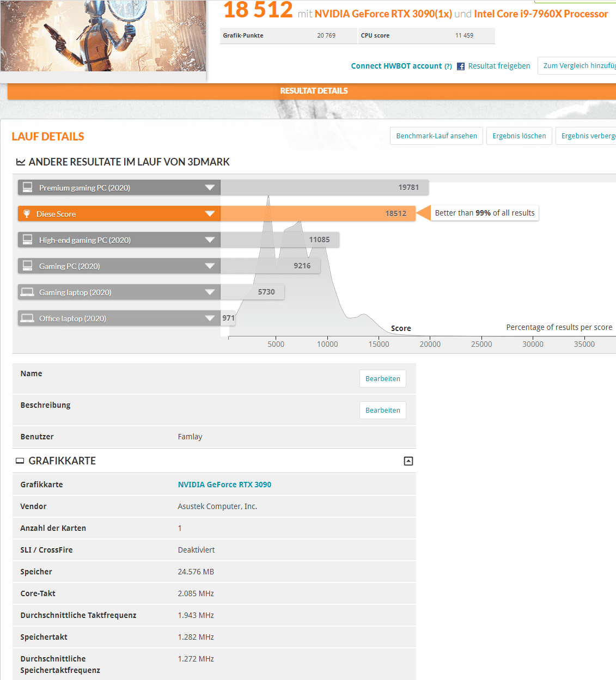Click the orange 18512 score bar
This screenshot has width=616, height=680.
(x=318, y=214)
